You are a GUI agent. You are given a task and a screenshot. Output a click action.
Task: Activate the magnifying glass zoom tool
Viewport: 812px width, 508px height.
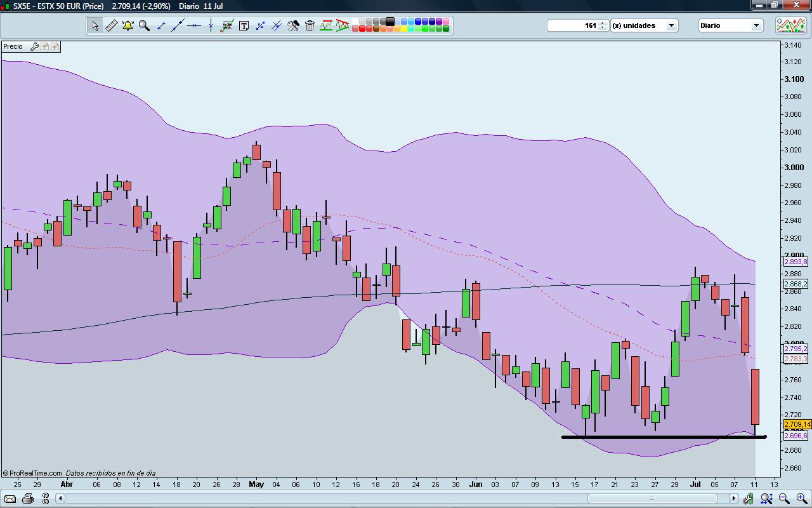tap(144, 26)
